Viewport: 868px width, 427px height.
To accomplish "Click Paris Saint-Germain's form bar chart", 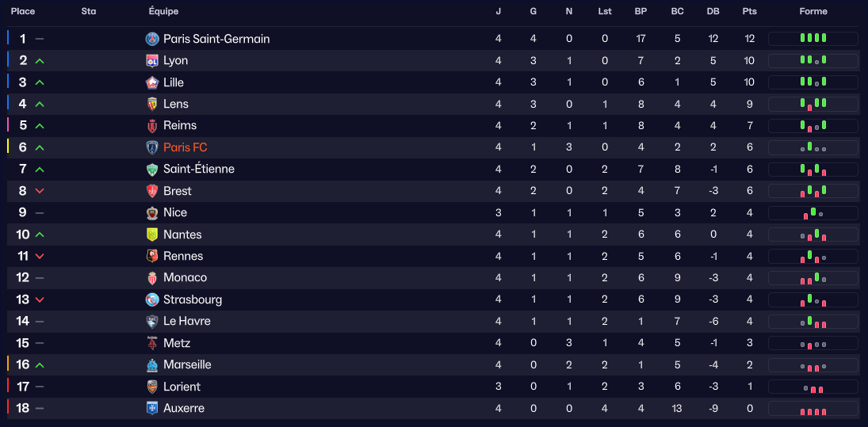I will 813,39.
